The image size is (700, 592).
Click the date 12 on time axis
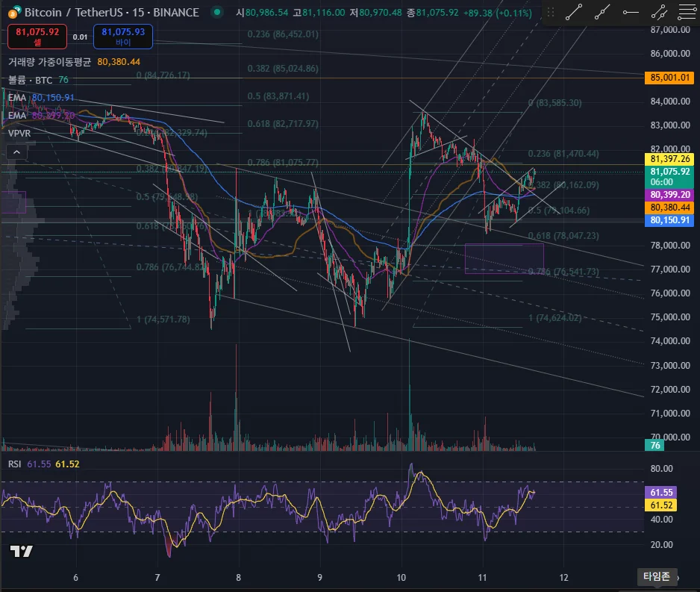pos(564,577)
